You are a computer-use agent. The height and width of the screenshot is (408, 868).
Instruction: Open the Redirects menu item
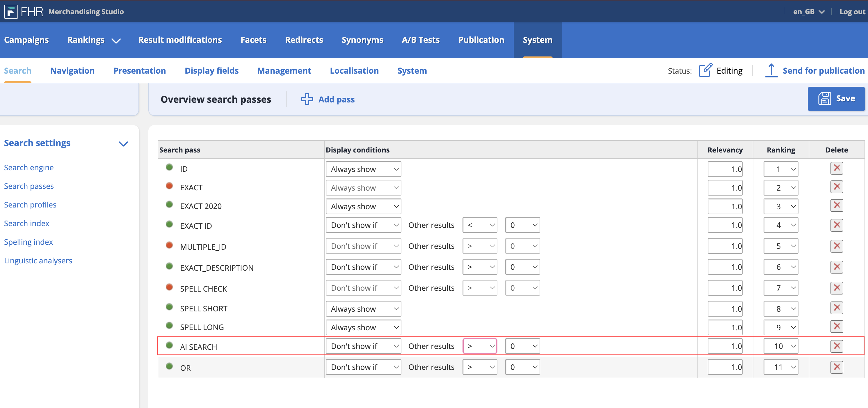pos(304,40)
